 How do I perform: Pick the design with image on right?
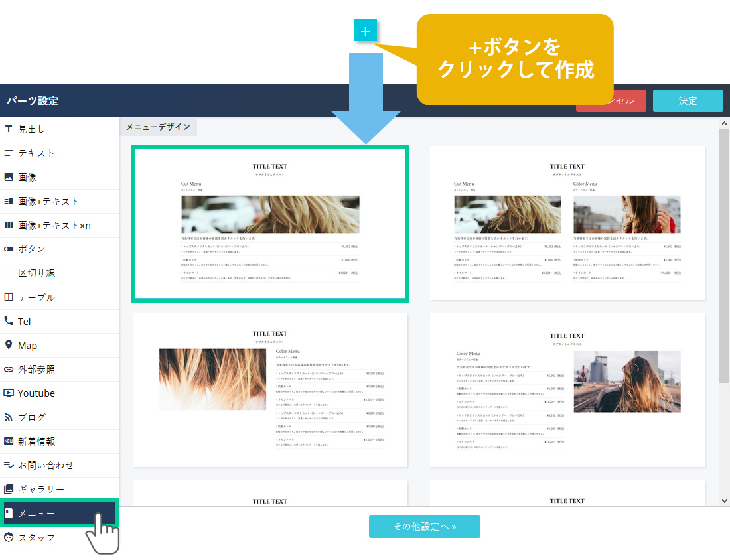click(567, 390)
